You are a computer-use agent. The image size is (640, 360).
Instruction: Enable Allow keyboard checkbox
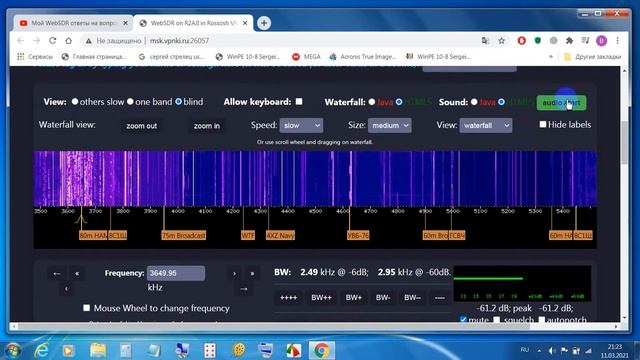[x=299, y=101]
